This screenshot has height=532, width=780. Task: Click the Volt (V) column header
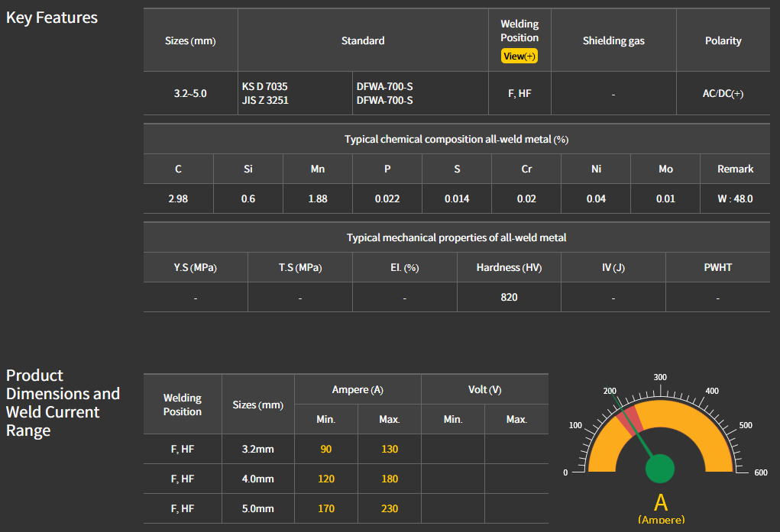[484, 390]
